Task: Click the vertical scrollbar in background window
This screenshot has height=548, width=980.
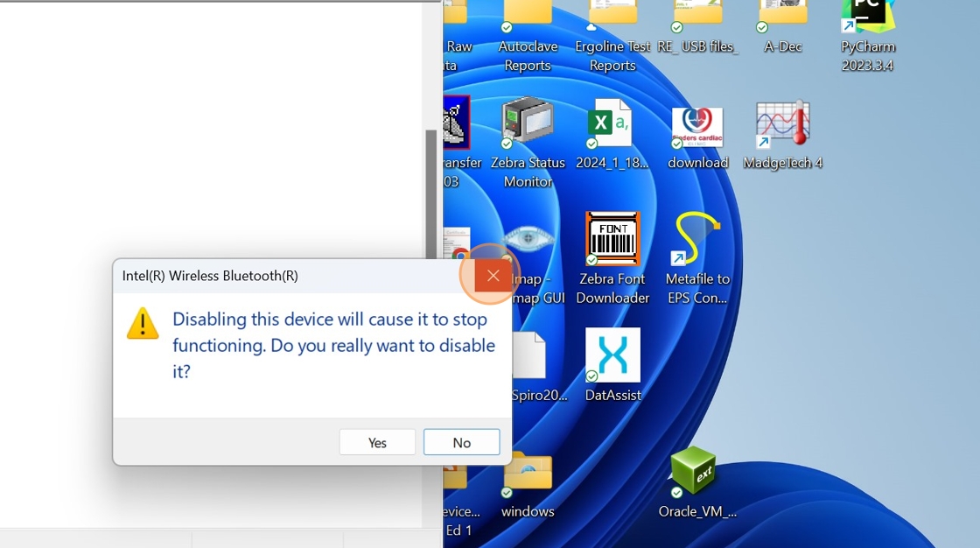Action: pos(430,194)
